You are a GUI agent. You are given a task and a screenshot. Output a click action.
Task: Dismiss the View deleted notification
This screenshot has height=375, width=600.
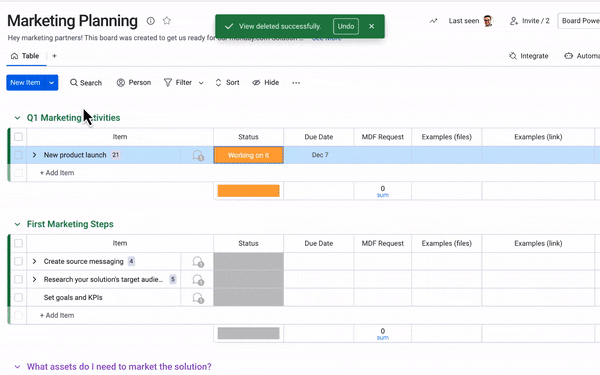pyautogui.click(x=372, y=26)
